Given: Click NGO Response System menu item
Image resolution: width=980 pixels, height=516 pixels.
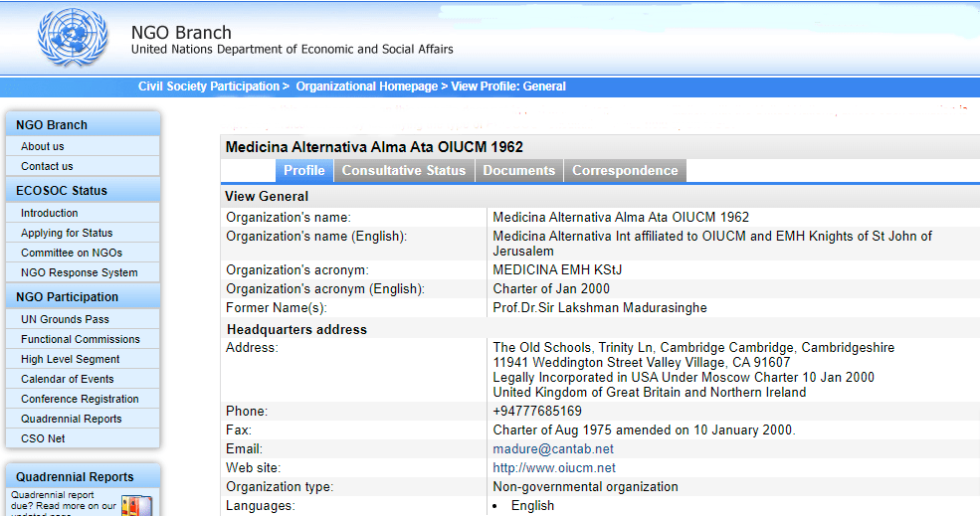Looking at the screenshot, I should pos(80,272).
